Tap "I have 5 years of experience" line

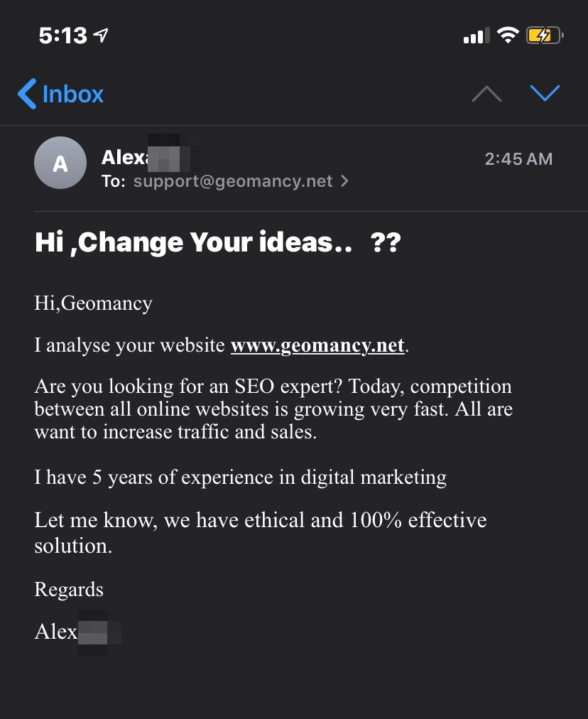coord(240,477)
